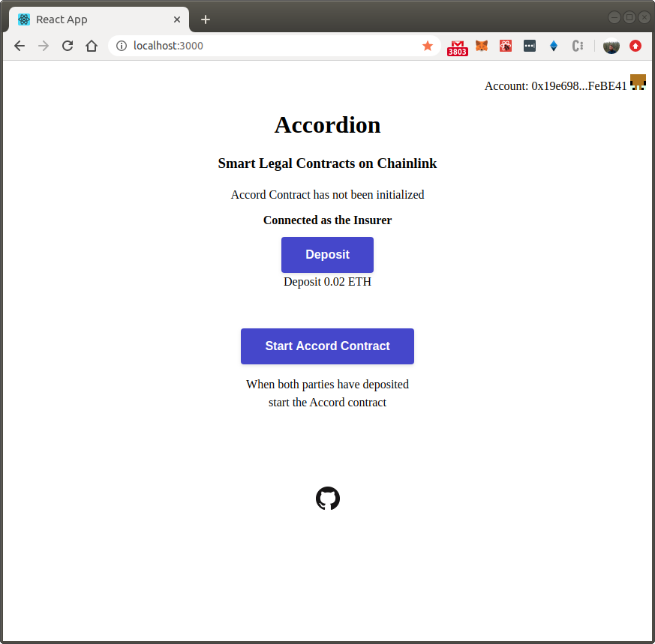Open a new browser tab
655x644 pixels.
[x=205, y=19]
